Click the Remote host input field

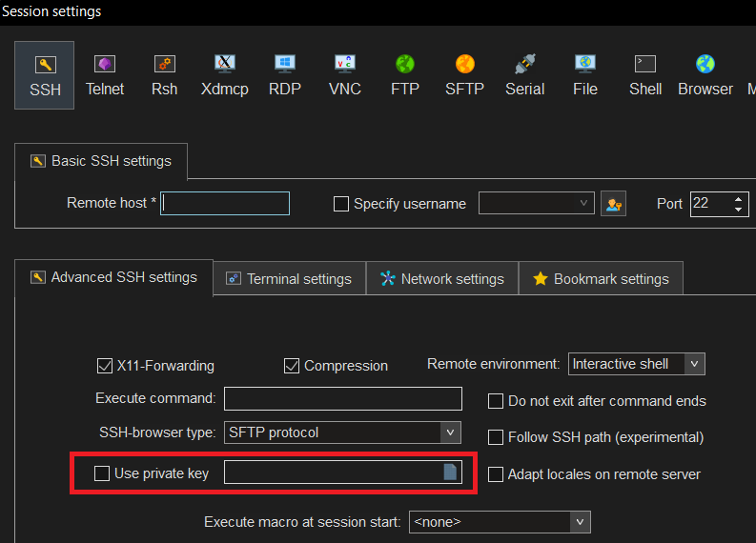225,204
